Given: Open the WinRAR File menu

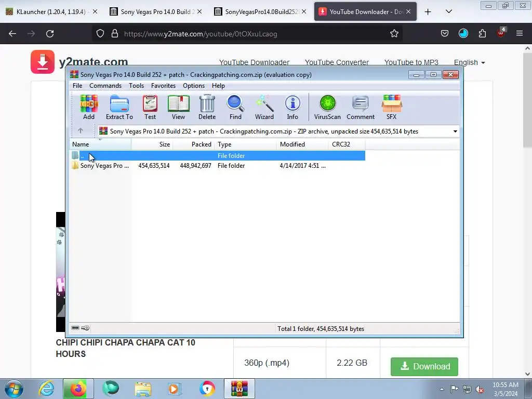Looking at the screenshot, I should [x=77, y=86].
